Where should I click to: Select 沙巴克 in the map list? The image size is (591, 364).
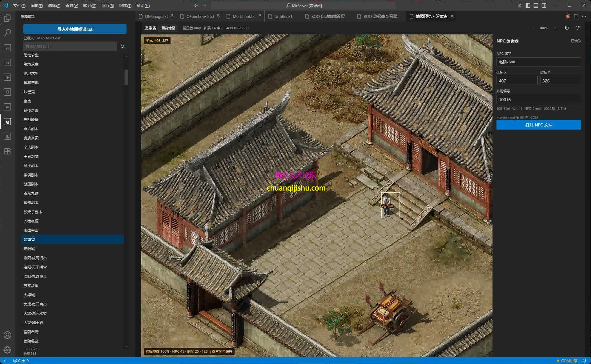point(72,92)
